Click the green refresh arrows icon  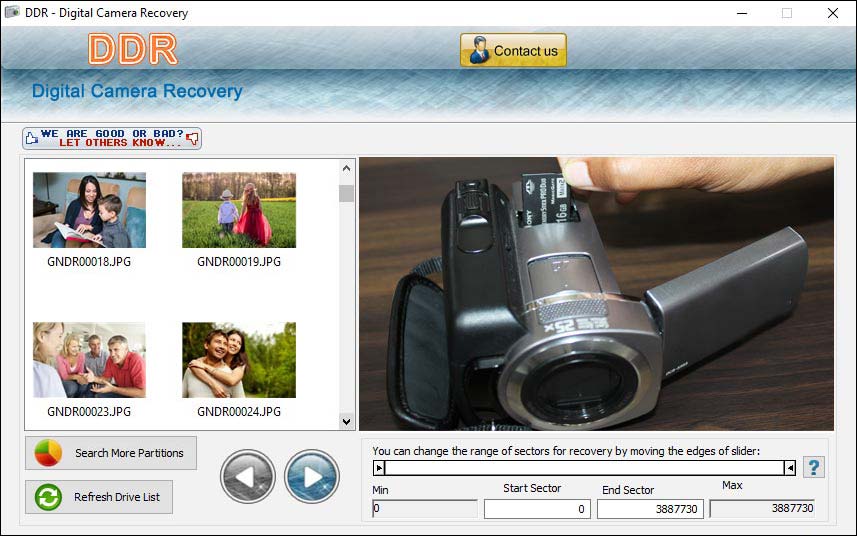(x=48, y=497)
